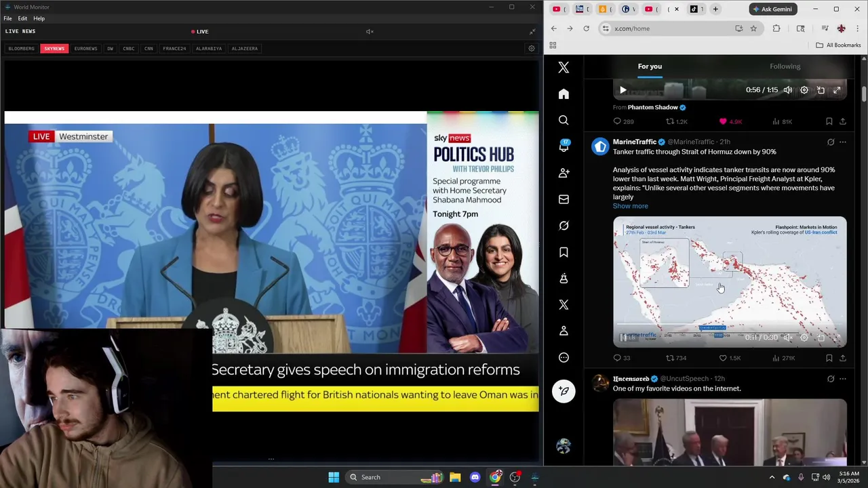This screenshot has height=488, width=868.
Task: Select ALJAZEERA news channel
Action: 244,49
